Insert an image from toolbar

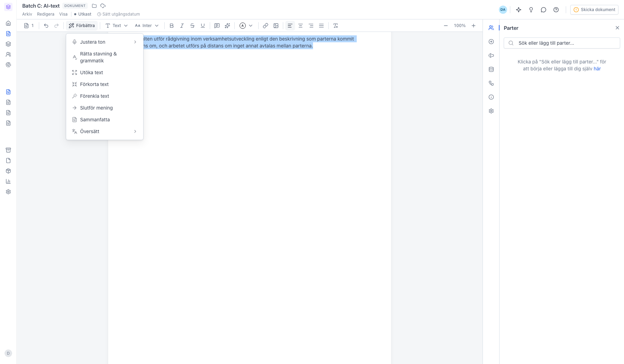[276, 26]
